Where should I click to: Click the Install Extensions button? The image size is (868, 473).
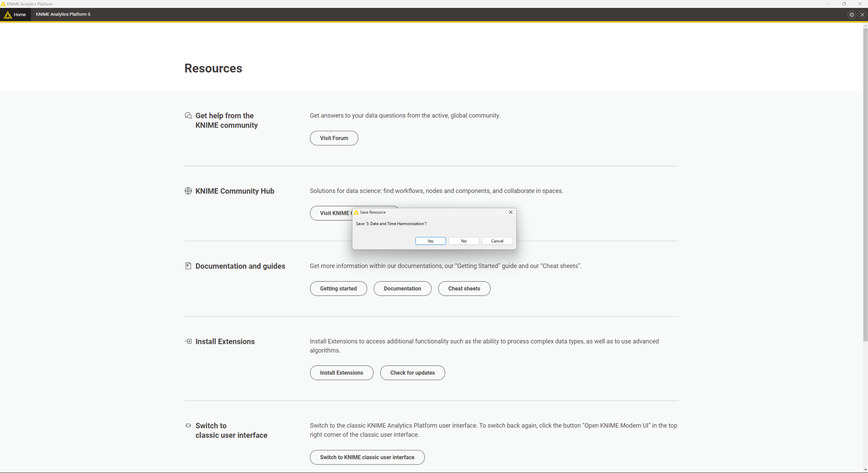click(x=341, y=373)
